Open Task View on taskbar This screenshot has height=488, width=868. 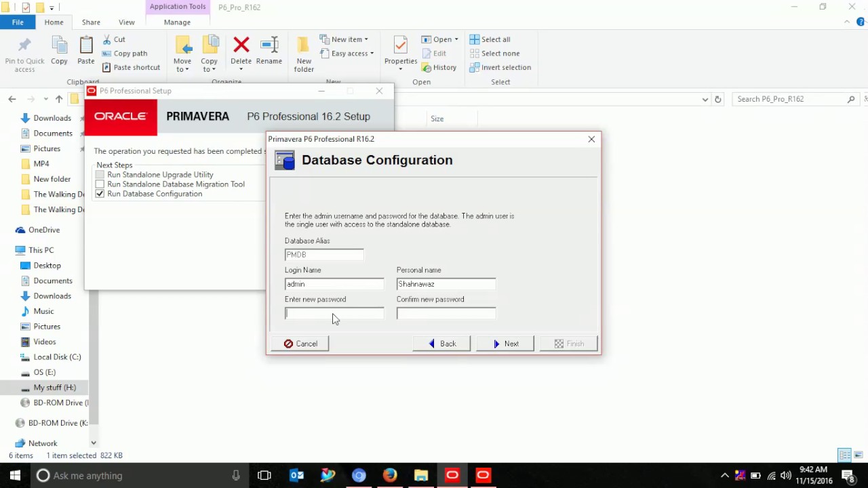264,475
